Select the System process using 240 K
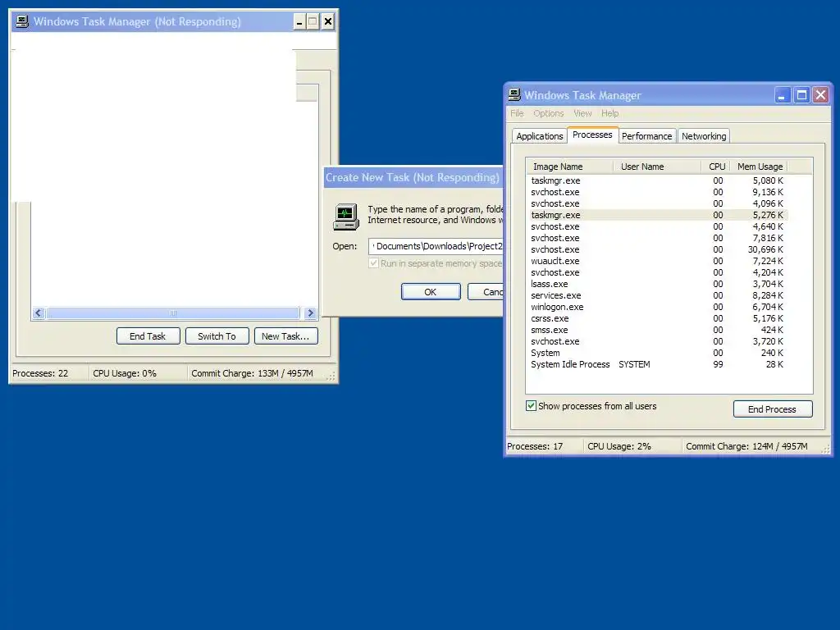Viewport: 840px width, 630px height. click(657, 353)
